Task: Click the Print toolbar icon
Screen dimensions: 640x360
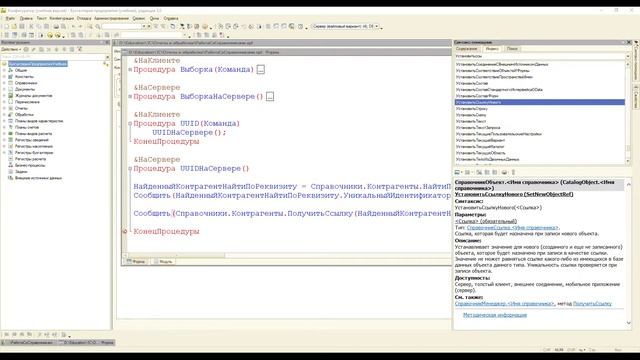Action: pyautogui.click(x=56, y=27)
